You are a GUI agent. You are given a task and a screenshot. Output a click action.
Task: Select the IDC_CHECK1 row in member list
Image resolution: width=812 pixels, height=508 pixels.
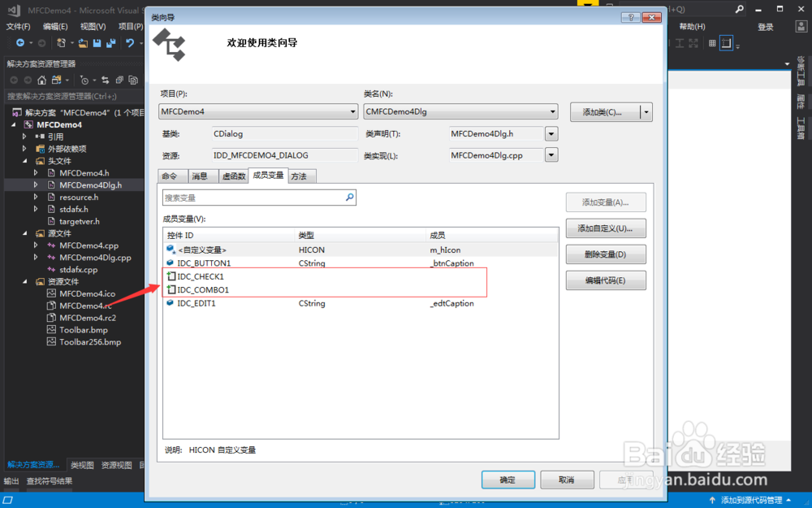(361, 276)
